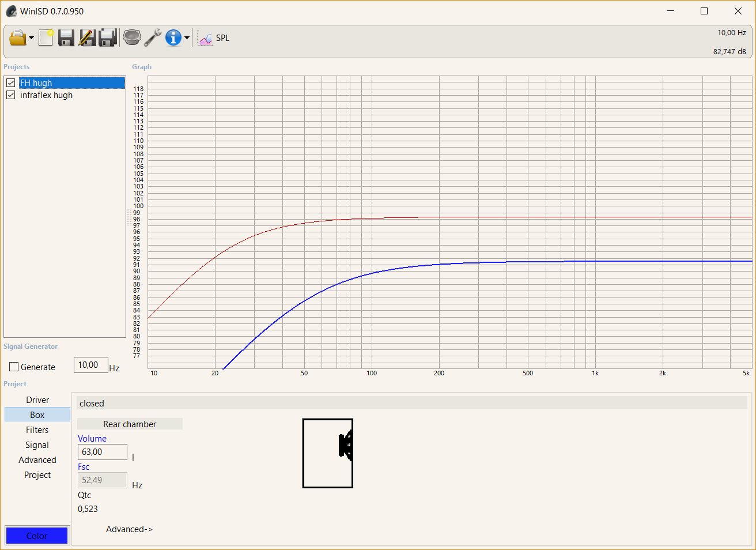Image resolution: width=756 pixels, height=550 pixels.
Task: Close the WinISD window
Action: (x=738, y=11)
